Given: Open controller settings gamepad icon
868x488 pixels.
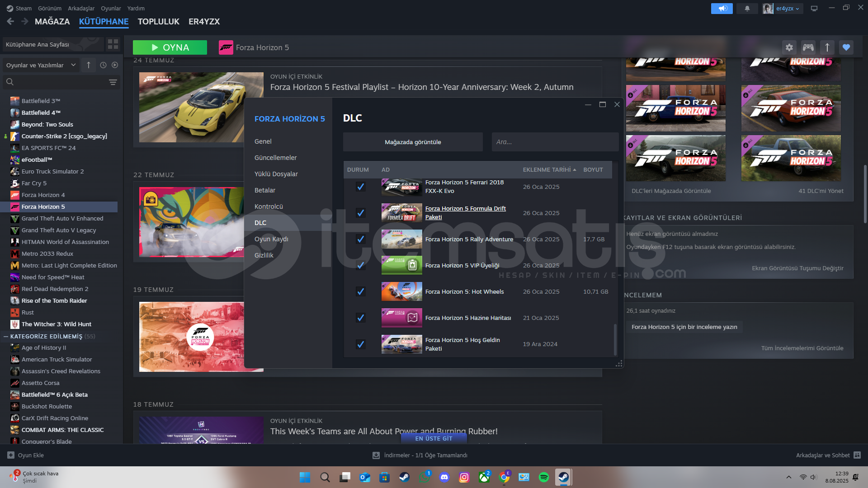Looking at the screenshot, I should (808, 47).
